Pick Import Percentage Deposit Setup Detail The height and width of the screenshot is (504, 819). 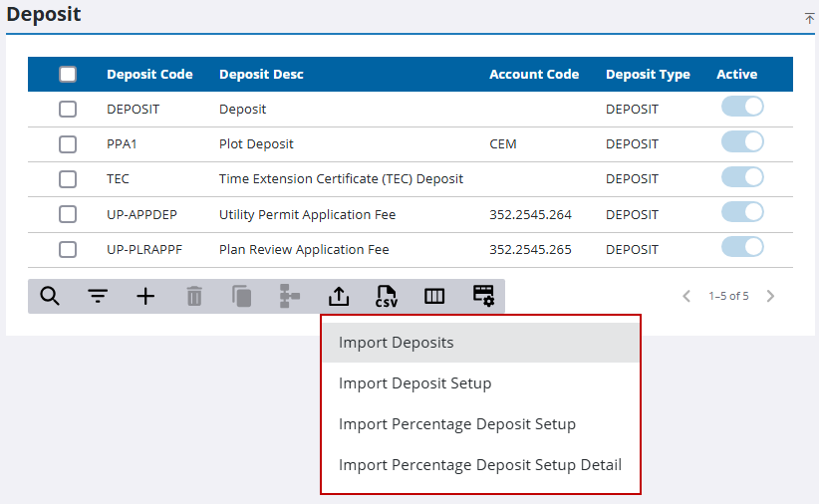479,465
